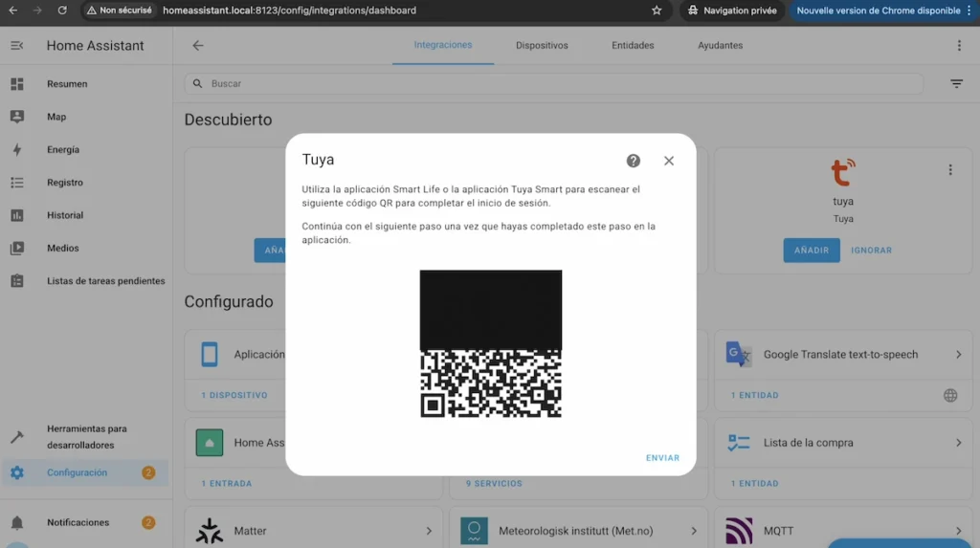Open 1 ENTIDAD link under Lista de la compra
The width and height of the screenshot is (980, 548).
pyautogui.click(x=755, y=484)
